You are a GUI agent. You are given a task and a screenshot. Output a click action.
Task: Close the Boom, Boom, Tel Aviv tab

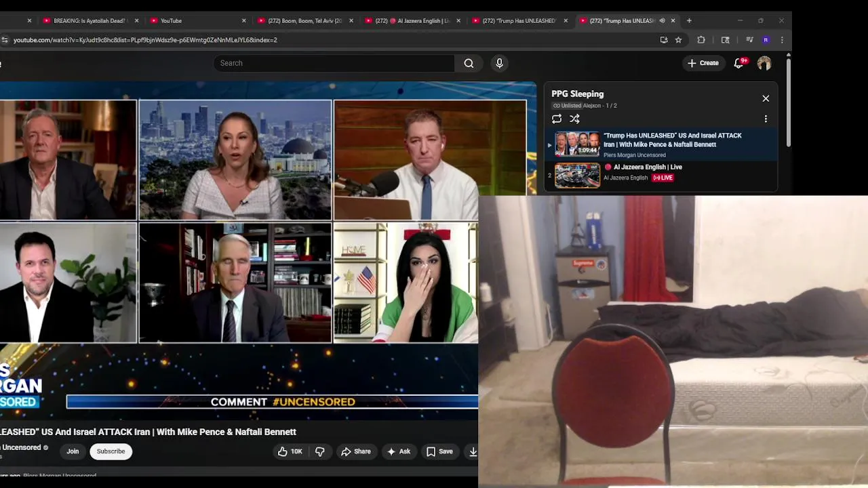pyautogui.click(x=351, y=20)
